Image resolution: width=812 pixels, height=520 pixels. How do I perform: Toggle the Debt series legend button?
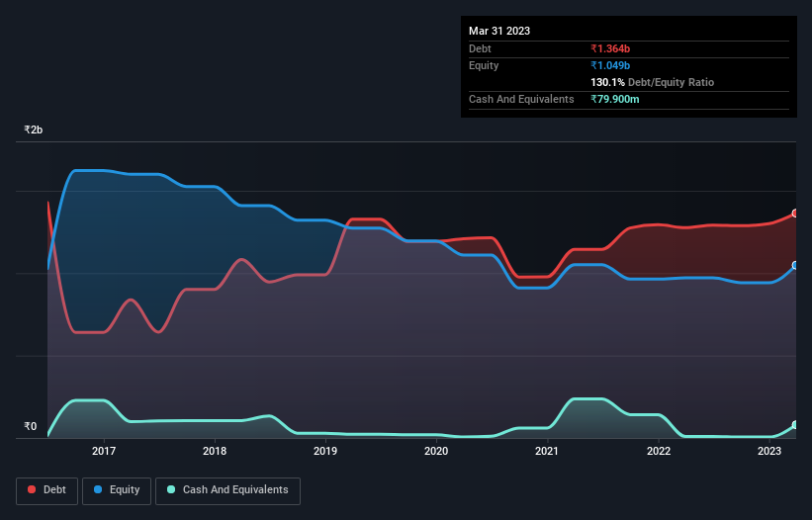tap(46, 490)
